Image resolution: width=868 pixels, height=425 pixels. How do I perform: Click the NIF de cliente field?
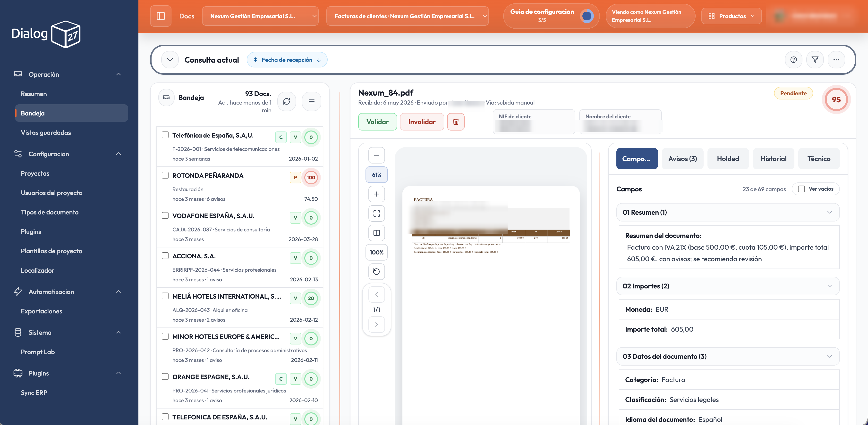(x=534, y=122)
